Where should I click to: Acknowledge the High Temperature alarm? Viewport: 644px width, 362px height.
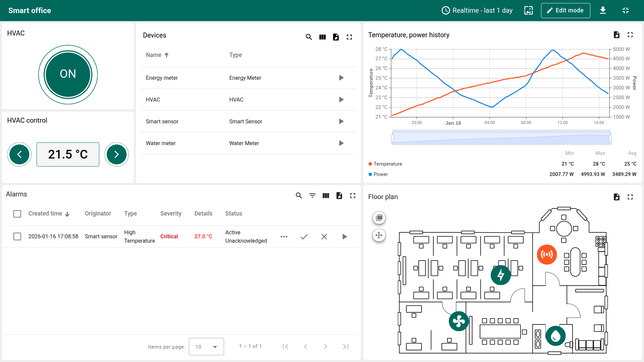304,237
